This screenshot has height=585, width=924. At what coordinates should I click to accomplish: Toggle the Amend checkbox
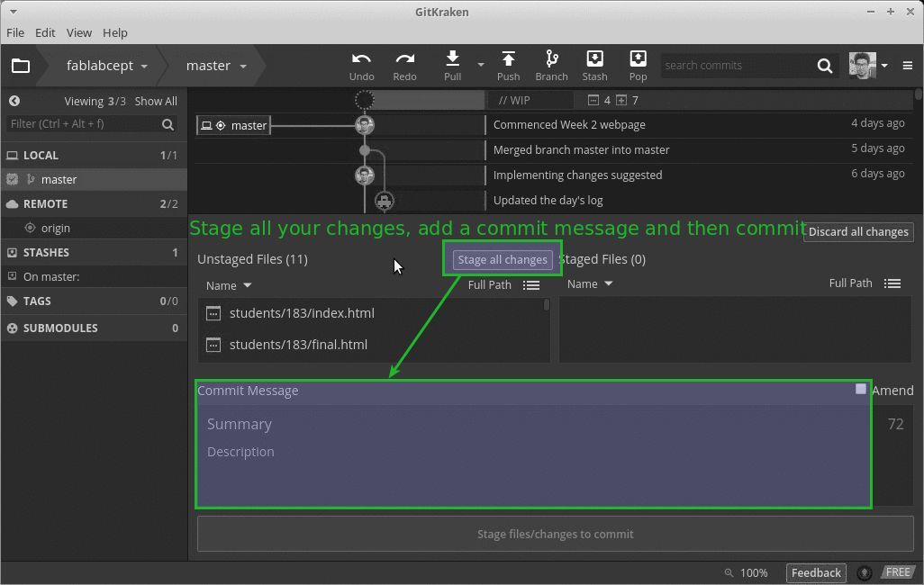tap(860, 389)
